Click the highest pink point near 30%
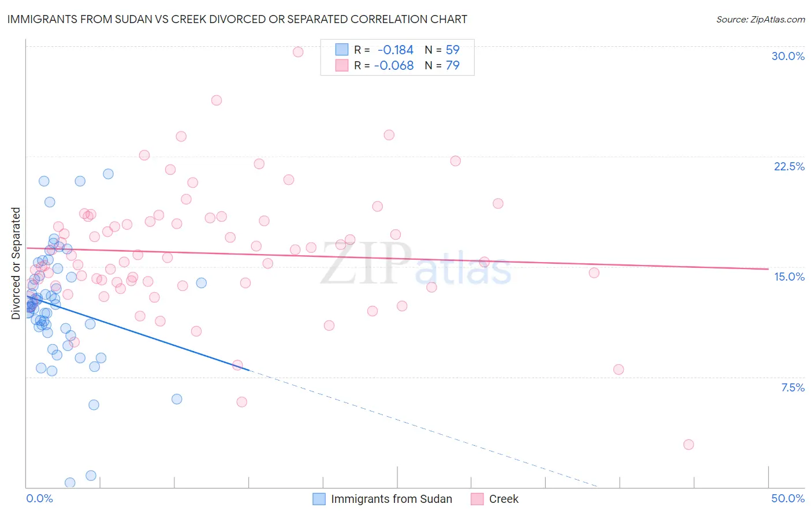This screenshot has height=515, width=812. click(298, 52)
